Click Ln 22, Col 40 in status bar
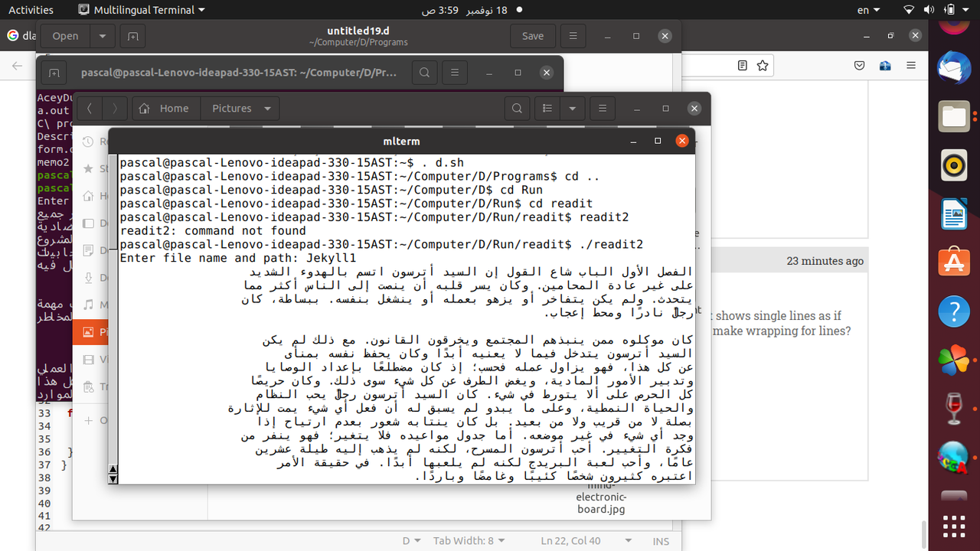The width and height of the screenshot is (980, 551). coord(570,541)
